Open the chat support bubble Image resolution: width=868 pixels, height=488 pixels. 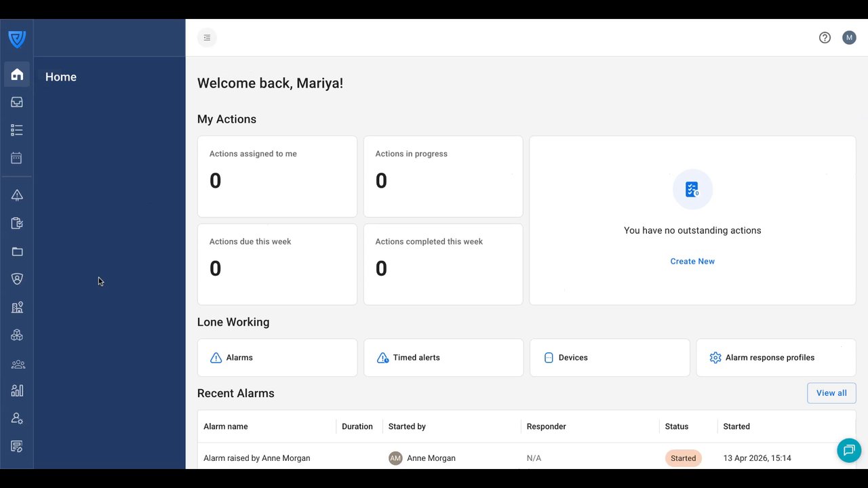click(848, 451)
